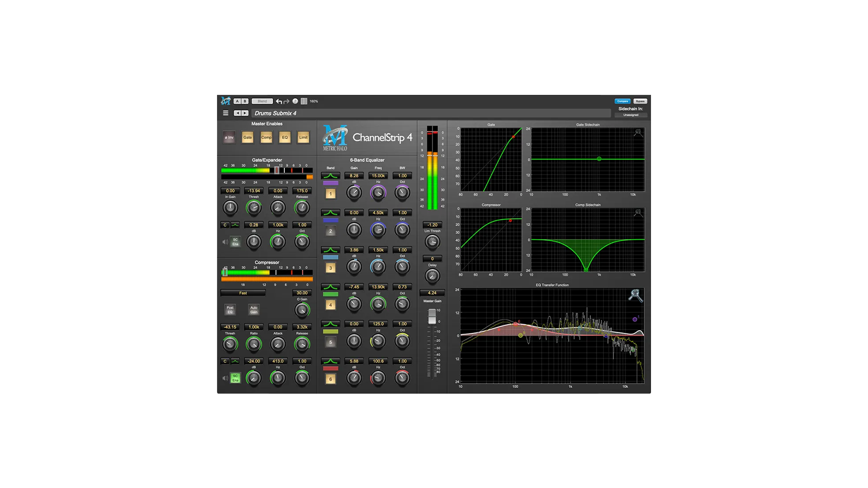Select the A state button

pos(237,101)
